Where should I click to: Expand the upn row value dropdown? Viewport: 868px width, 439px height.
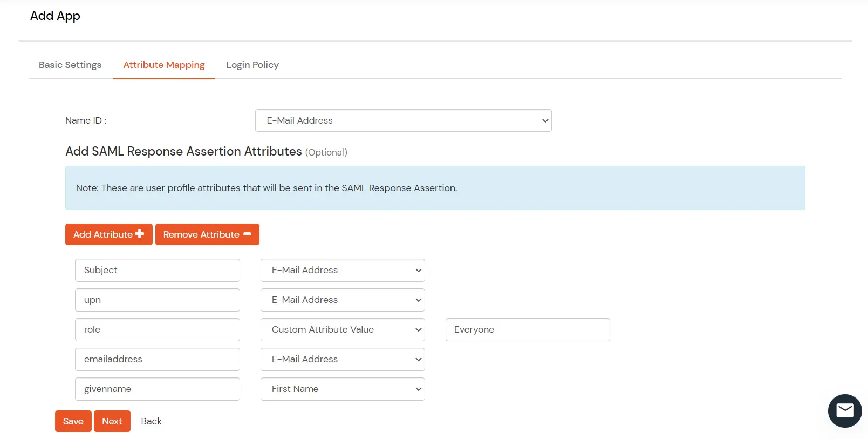[x=343, y=300]
